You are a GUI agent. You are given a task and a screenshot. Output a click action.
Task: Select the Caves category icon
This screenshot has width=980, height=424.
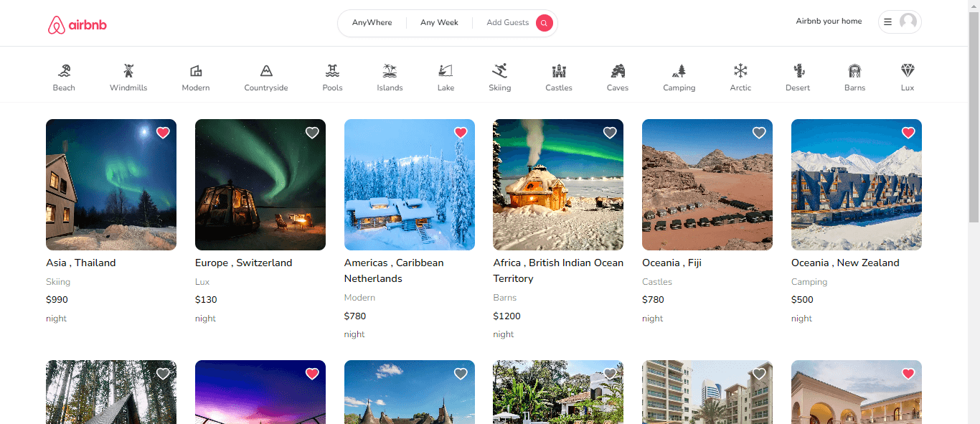[x=618, y=70]
